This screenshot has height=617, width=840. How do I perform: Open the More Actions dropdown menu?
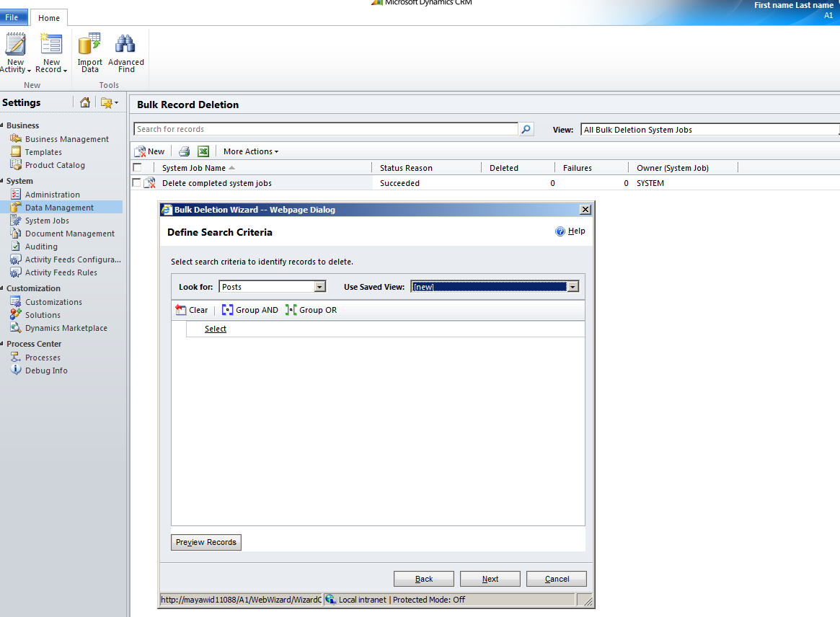click(250, 151)
